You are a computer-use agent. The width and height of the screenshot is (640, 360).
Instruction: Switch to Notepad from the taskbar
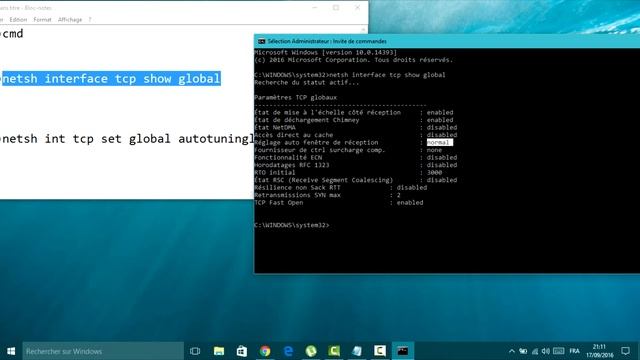coord(357,351)
